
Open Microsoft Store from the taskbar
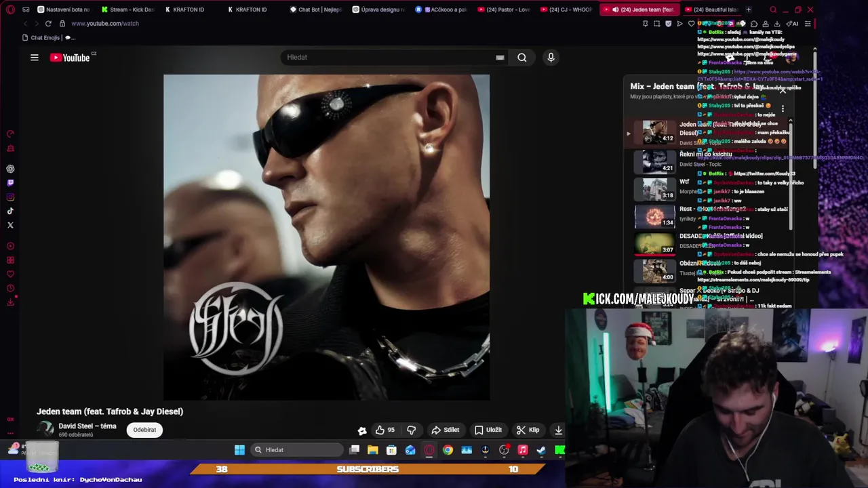(x=391, y=450)
